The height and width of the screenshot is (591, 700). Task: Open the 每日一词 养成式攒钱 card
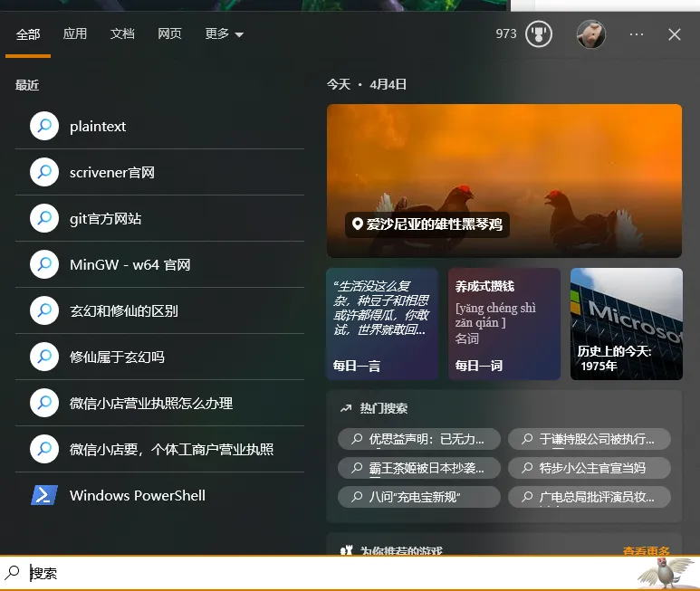click(x=504, y=324)
